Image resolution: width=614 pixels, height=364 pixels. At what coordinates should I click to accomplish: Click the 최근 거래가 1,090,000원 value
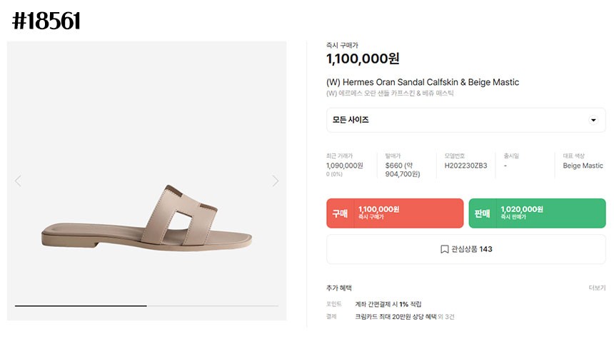344,166
